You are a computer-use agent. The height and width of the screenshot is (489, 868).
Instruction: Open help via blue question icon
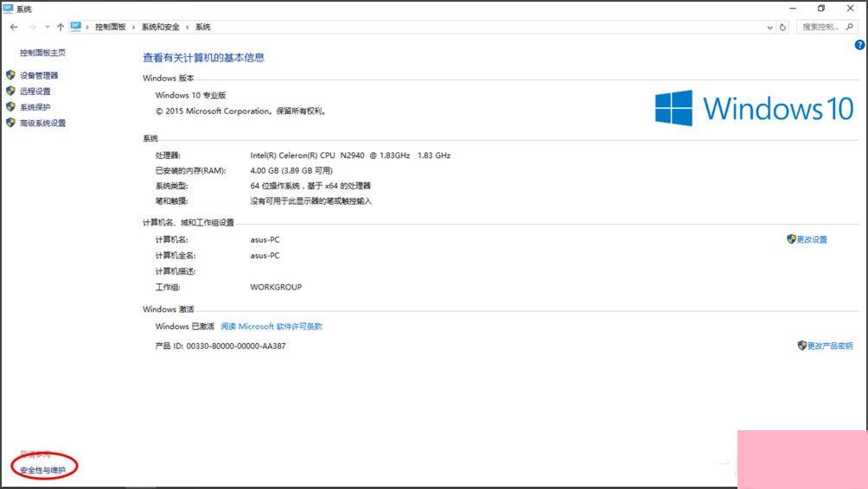(x=859, y=45)
